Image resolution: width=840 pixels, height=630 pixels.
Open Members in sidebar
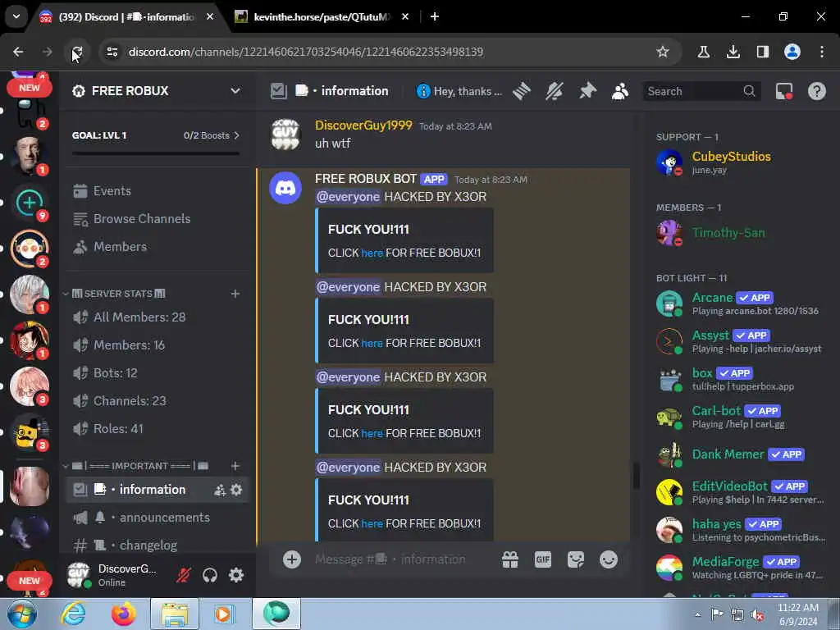coord(156,246)
